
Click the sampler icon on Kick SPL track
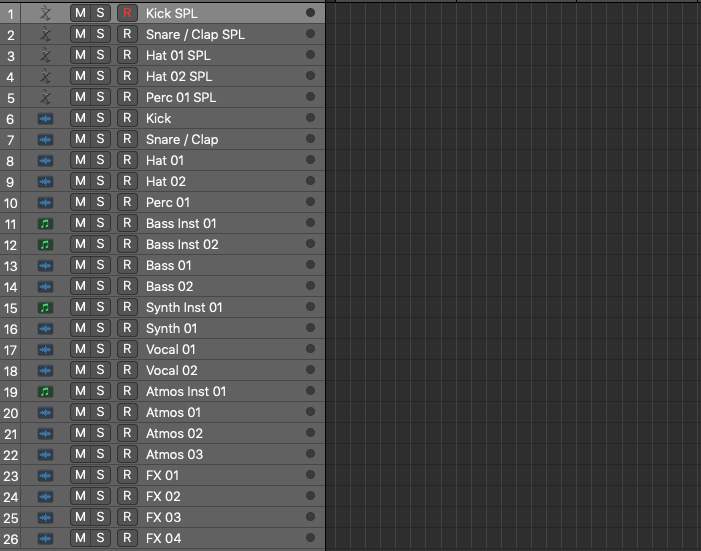pos(44,13)
